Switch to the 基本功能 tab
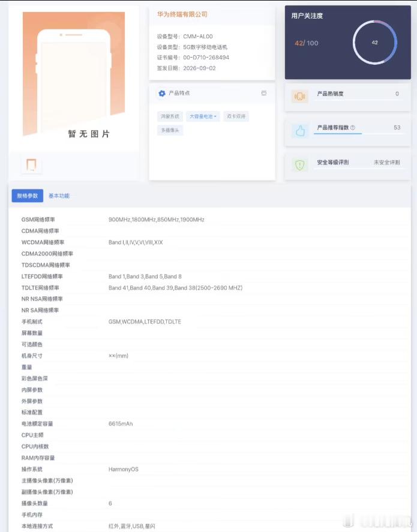Viewport: 417px width, 532px height. (x=59, y=196)
